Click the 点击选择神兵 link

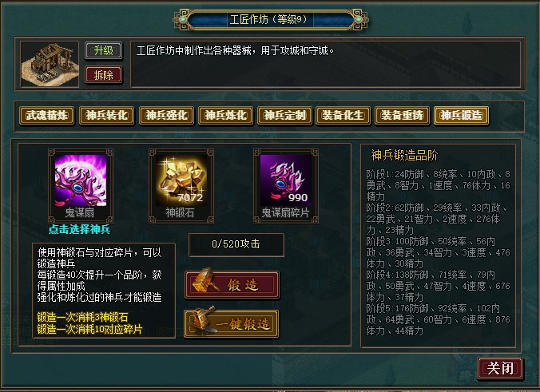80,229
